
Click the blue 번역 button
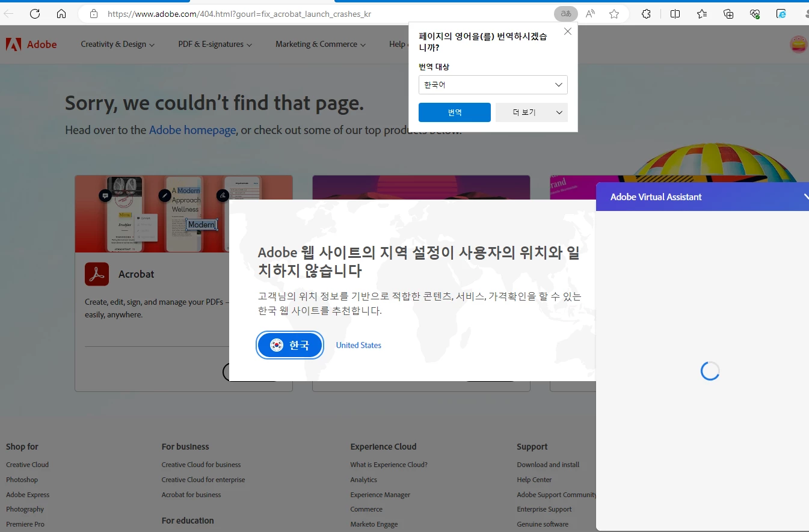(455, 112)
